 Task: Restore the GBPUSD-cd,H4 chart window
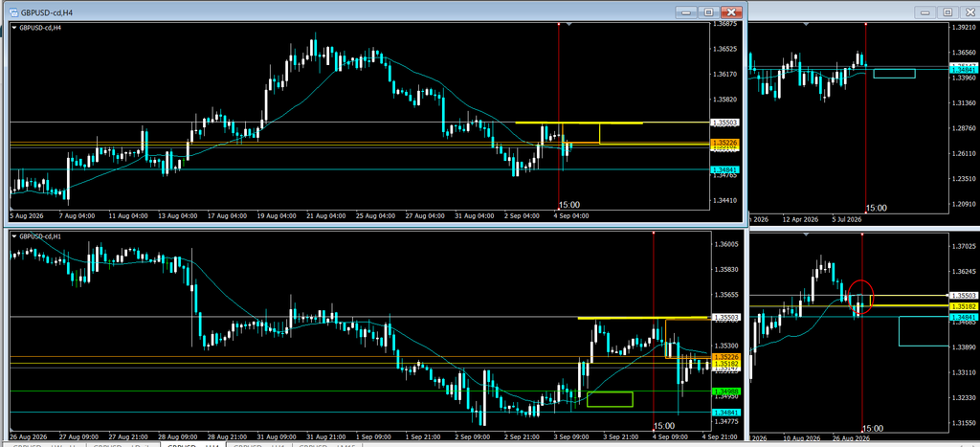[709, 11]
